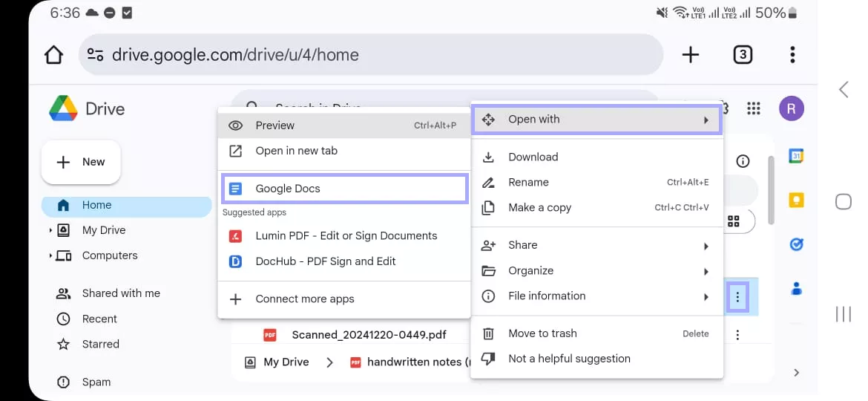Click the URL address bar
868x401 pixels.
[370, 55]
